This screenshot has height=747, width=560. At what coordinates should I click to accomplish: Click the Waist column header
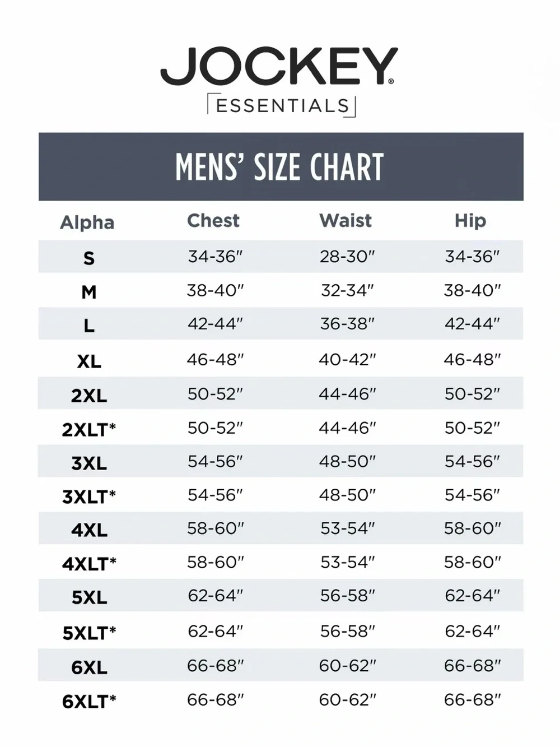tap(346, 220)
